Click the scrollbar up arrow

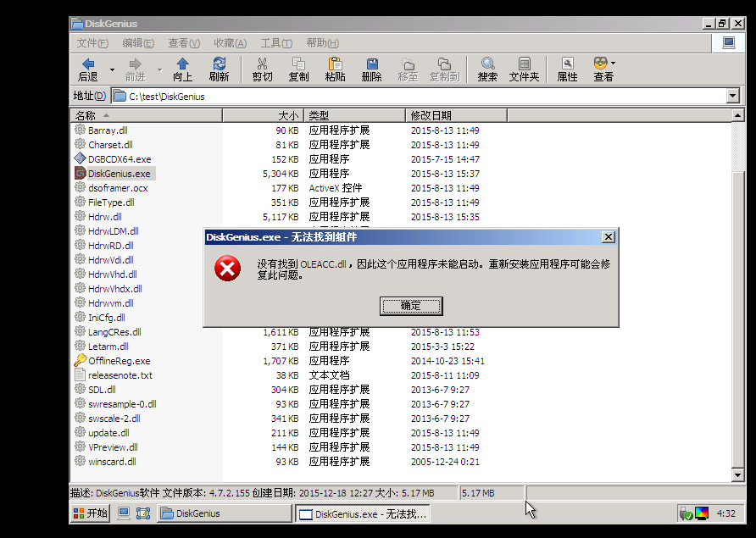(x=737, y=115)
